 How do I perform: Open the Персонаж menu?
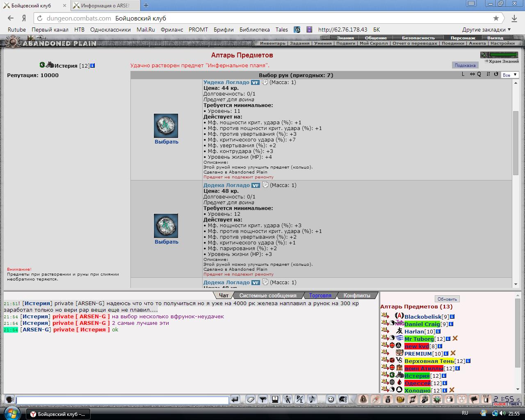pyautogui.click(x=463, y=38)
